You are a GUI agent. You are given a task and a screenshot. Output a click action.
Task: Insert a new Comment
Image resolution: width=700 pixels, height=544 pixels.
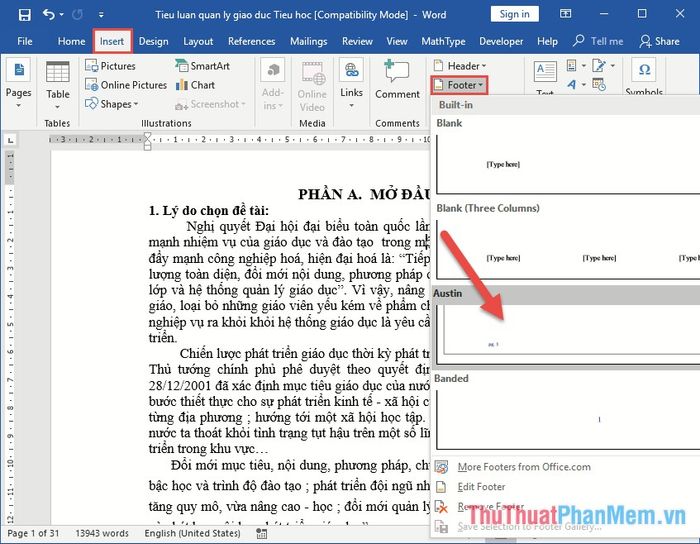[397, 80]
